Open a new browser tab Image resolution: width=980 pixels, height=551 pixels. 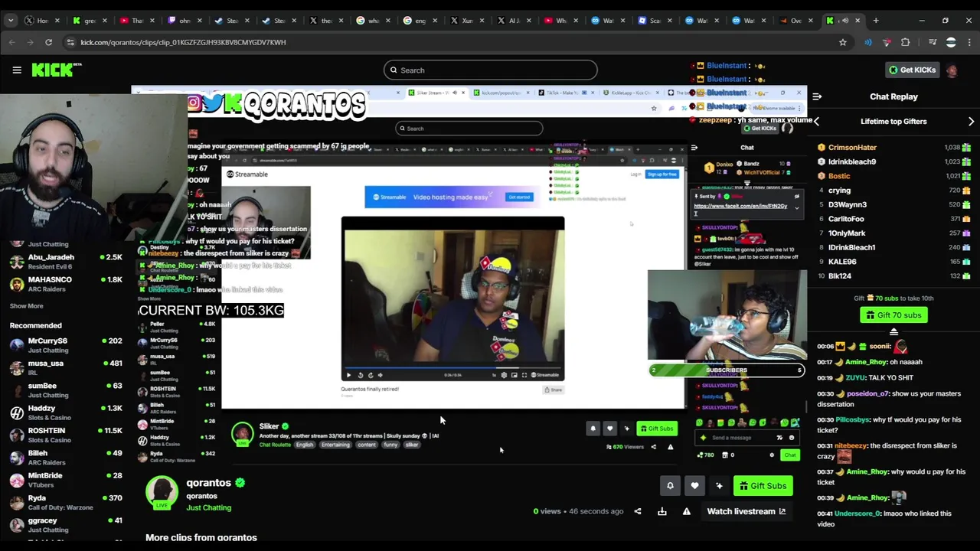[876, 21]
